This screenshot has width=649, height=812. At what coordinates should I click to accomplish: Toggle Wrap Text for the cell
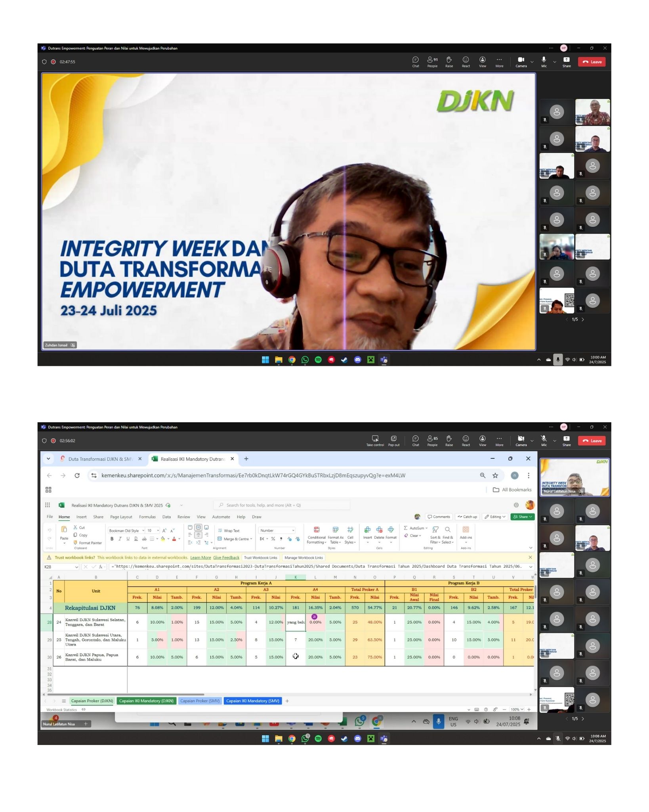(x=229, y=530)
